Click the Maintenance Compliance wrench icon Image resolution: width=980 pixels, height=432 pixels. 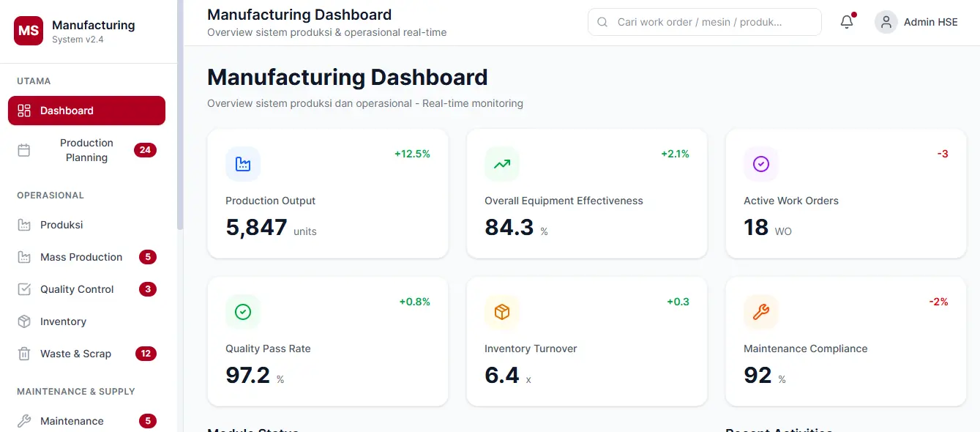tap(760, 311)
